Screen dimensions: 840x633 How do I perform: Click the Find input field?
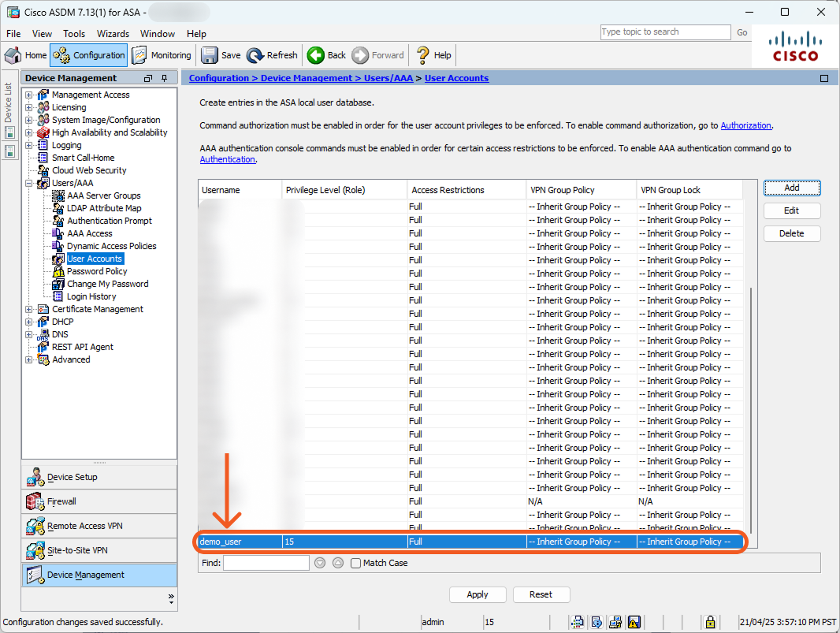click(266, 563)
